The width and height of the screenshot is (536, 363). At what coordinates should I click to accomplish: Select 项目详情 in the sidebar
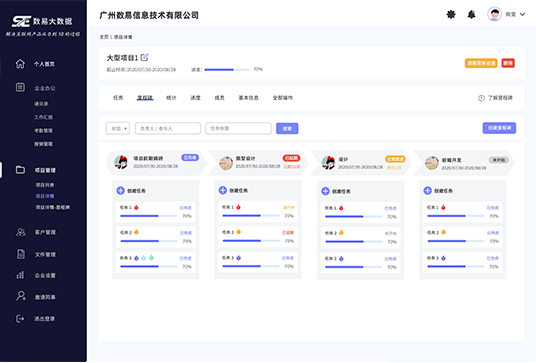(x=45, y=196)
